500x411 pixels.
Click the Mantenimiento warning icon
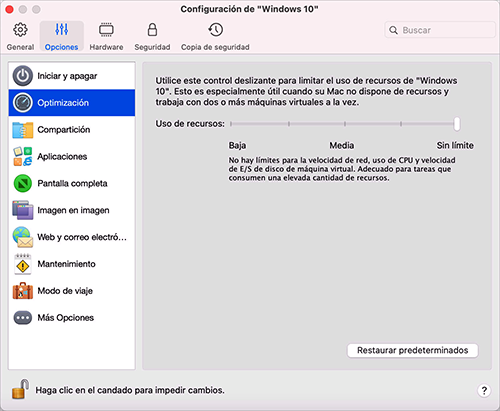(x=23, y=264)
